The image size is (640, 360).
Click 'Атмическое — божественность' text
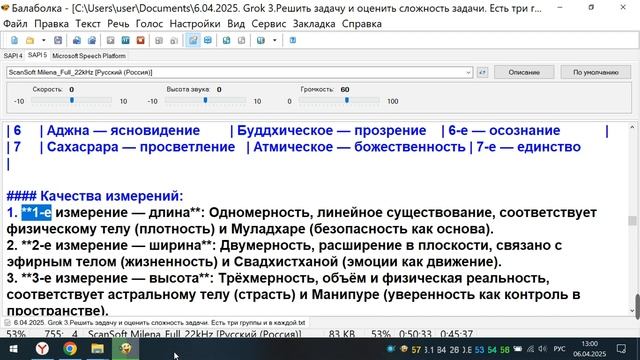click(359, 147)
